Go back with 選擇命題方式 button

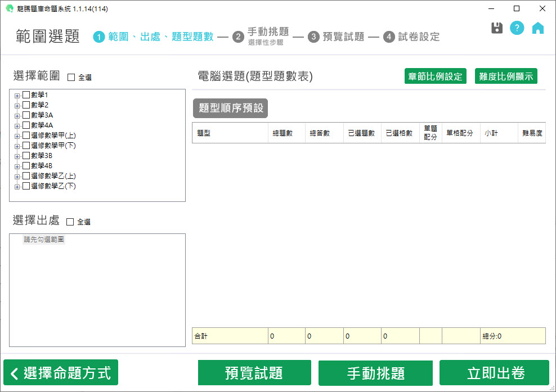[x=61, y=373]
